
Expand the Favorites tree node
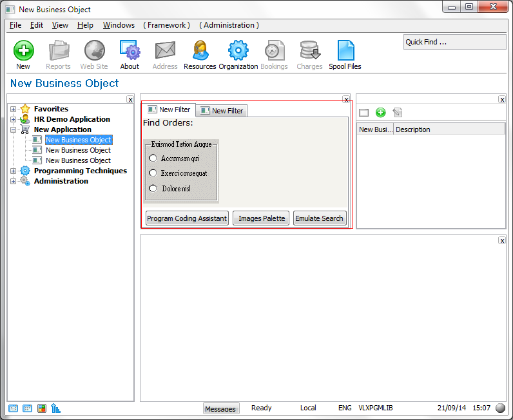click(x=13, y=109)
